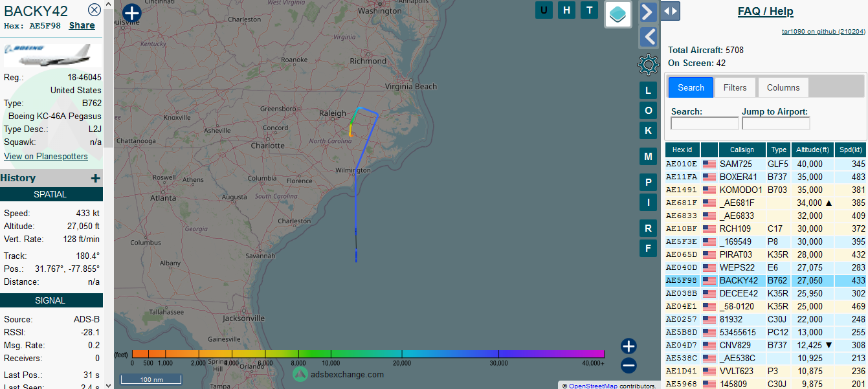The width and height of the screenshot is (868, 389).
Task: Select the CNV829 aircraft row
Action: coord(766,346)
